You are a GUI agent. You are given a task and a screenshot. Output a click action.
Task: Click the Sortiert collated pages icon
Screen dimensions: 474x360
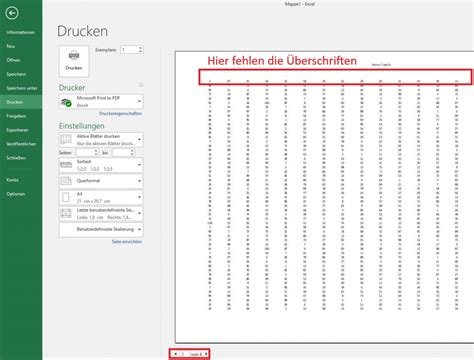point(66,165)
